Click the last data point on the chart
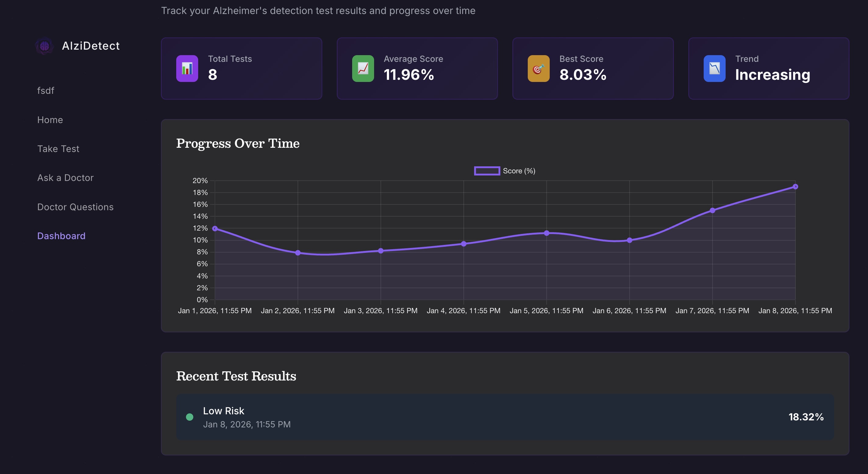This screenshot has width=868, height=474. 795,186
